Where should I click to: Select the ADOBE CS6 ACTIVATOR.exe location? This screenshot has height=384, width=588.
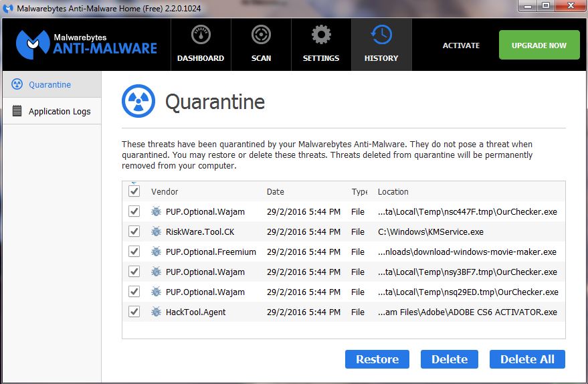pyautogui.click(x=467, y=312)
